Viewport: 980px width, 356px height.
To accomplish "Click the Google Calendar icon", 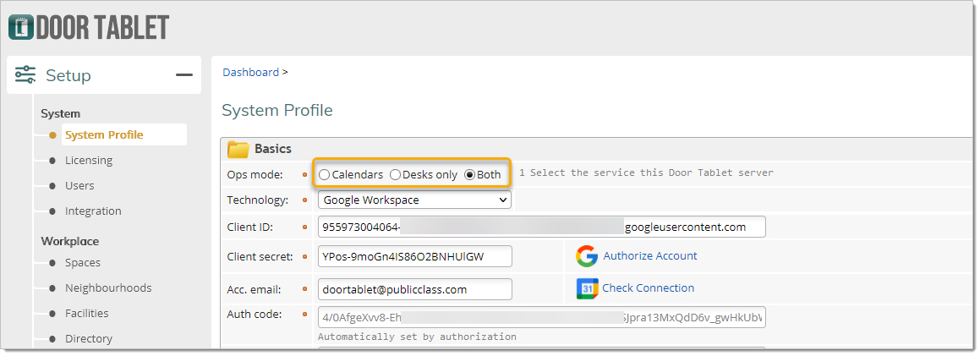I will click(x=587, y=288).
